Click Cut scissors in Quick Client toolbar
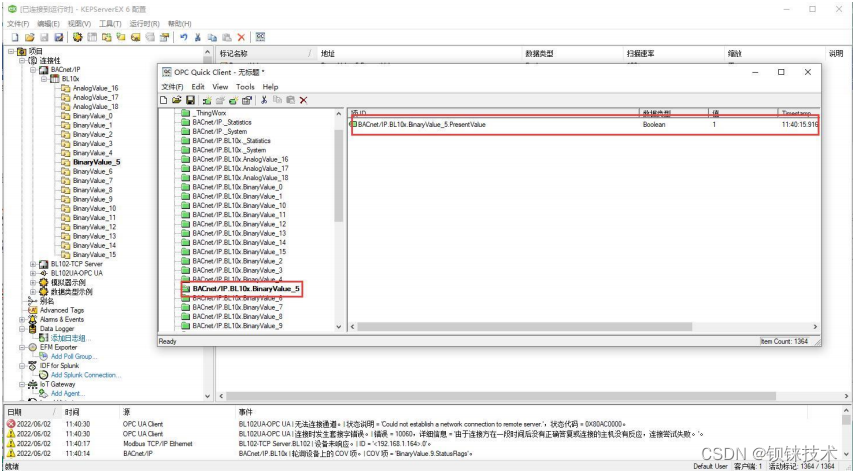 [264, 100]
